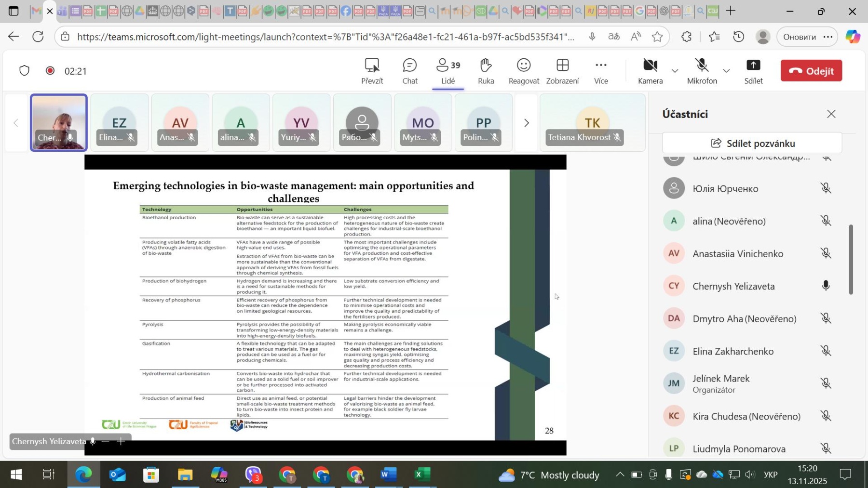Expand the Kamera options arrow
The height and width of the screenshot is (488, 868).
[x=675, y=71]
